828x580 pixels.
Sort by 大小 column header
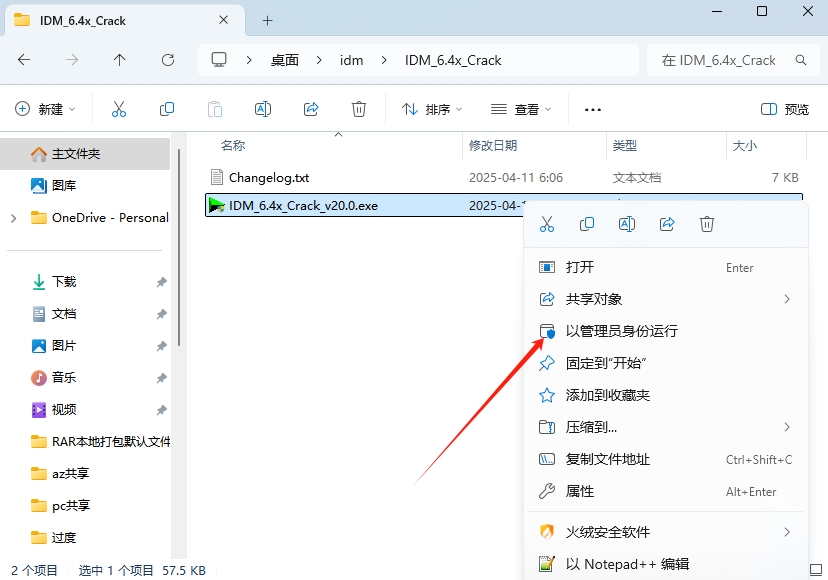[745, 145]
